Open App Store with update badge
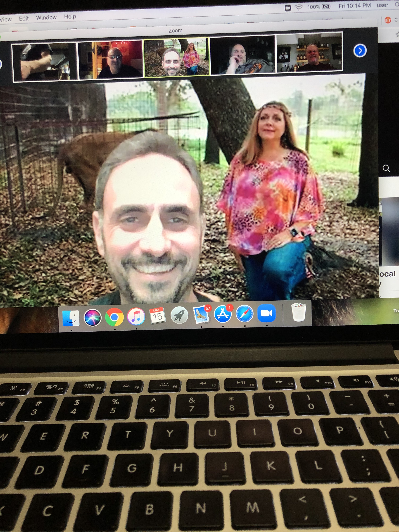 coord(223,314)
